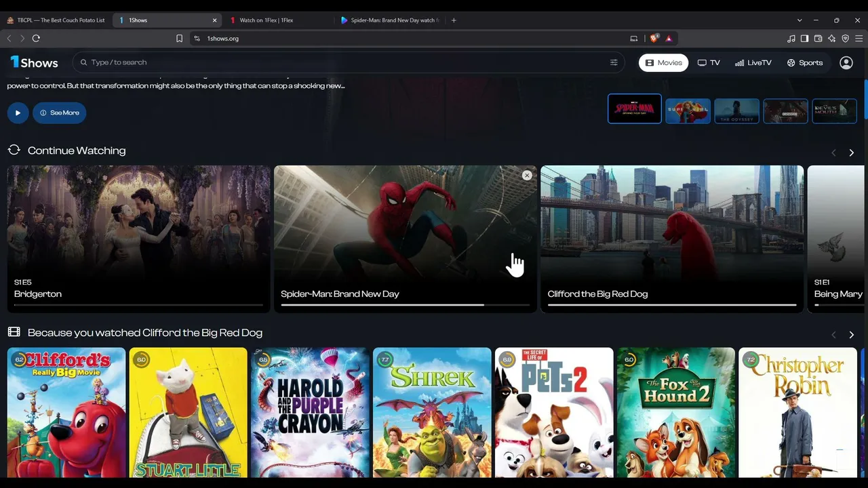Play the featured movie with the round play button
The image size is (868, 488).
pos(18,113)
